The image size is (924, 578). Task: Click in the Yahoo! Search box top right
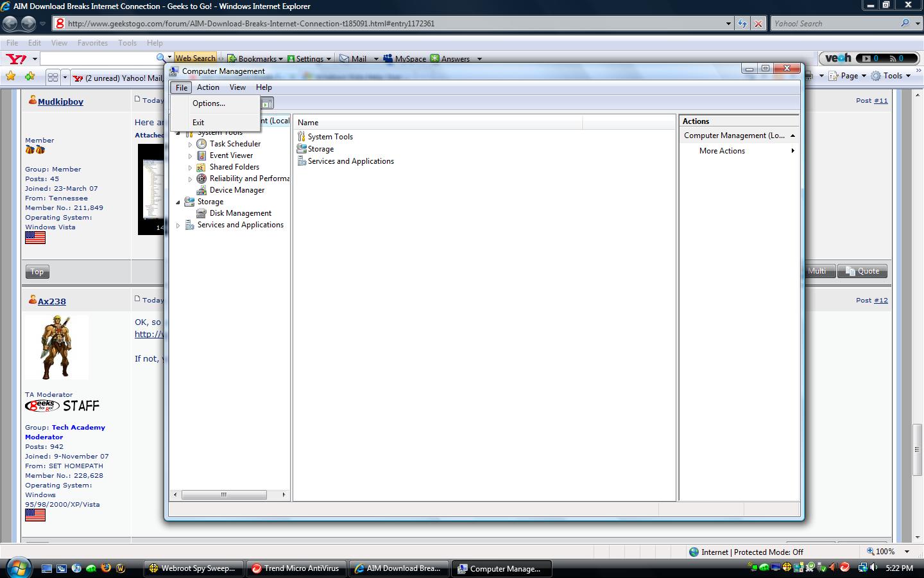(834, 24)
